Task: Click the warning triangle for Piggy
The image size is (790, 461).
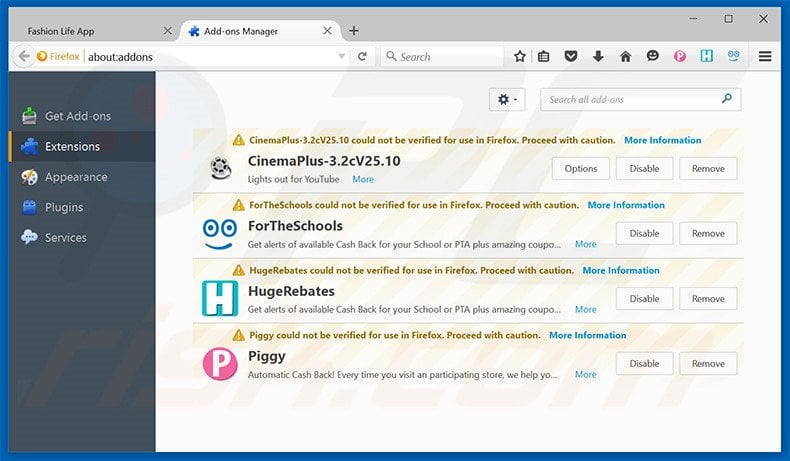Action: 239,335
